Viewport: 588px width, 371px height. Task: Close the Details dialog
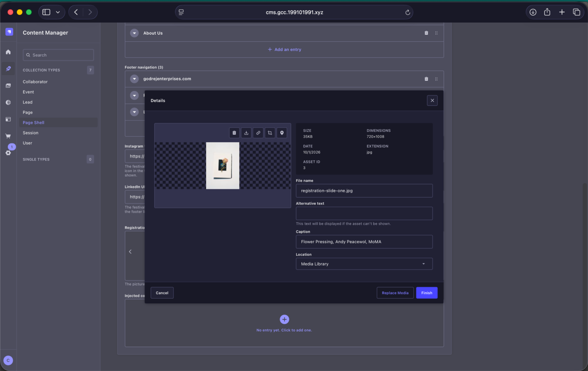coord(432,101)
